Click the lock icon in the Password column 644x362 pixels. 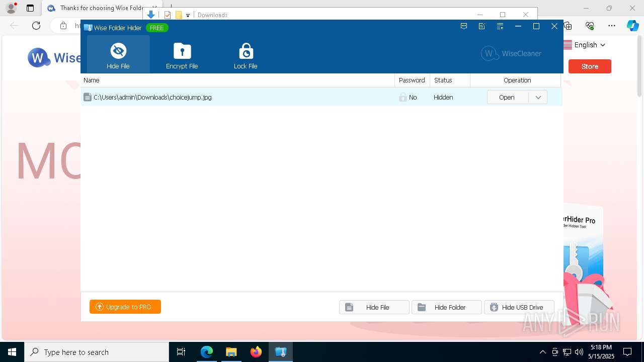[403, 97]
